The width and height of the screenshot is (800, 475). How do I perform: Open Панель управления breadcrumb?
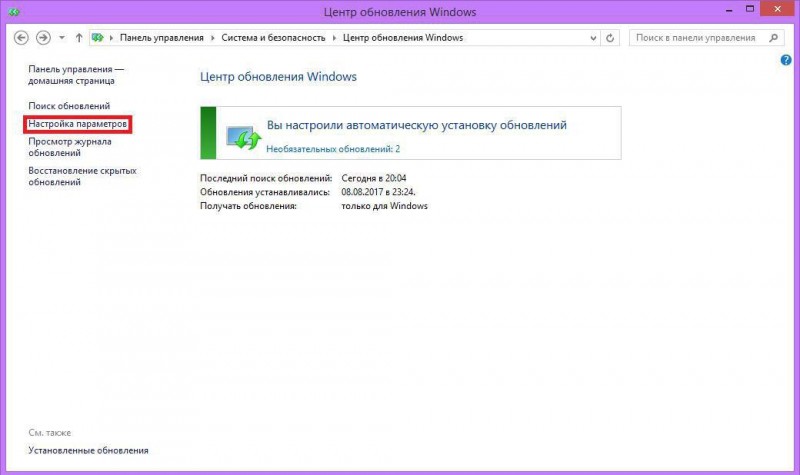pyautogui.click(x=161, y=38)
